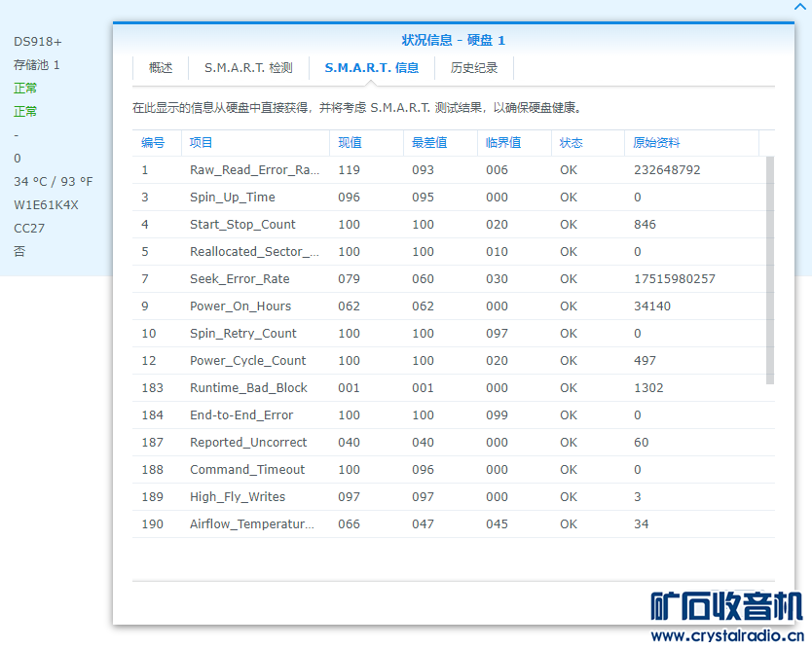This screenshot has width=812, height=648.
Task: Select the Spin_Retry_Count row
Action: point(449,334)
